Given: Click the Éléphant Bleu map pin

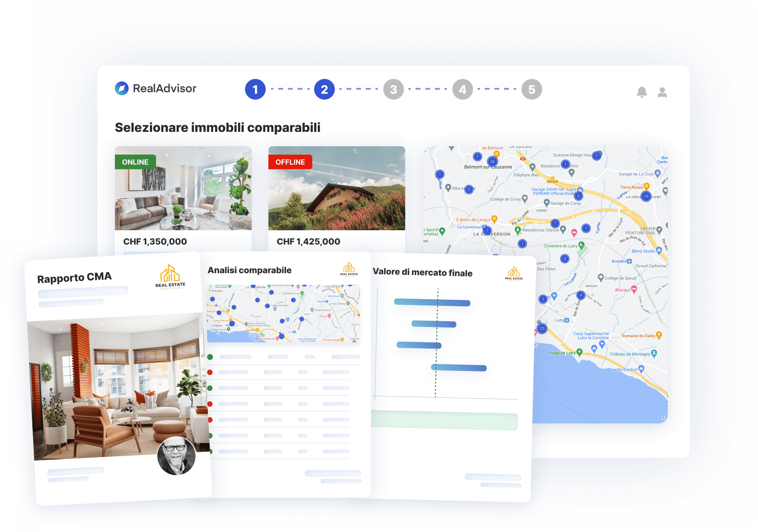Looking at the screenshot, I should point(532,167).
